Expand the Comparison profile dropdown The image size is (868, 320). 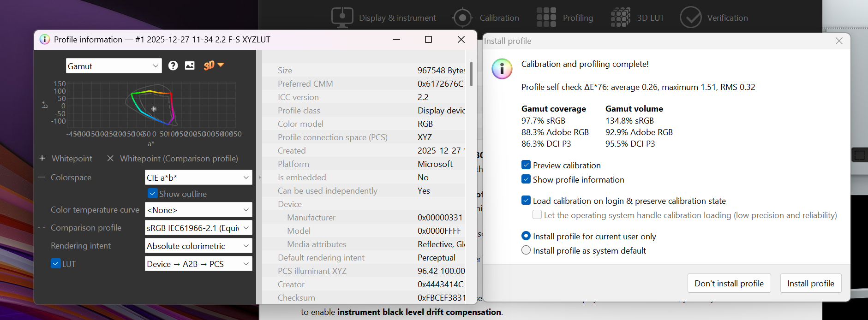point(198,228)
